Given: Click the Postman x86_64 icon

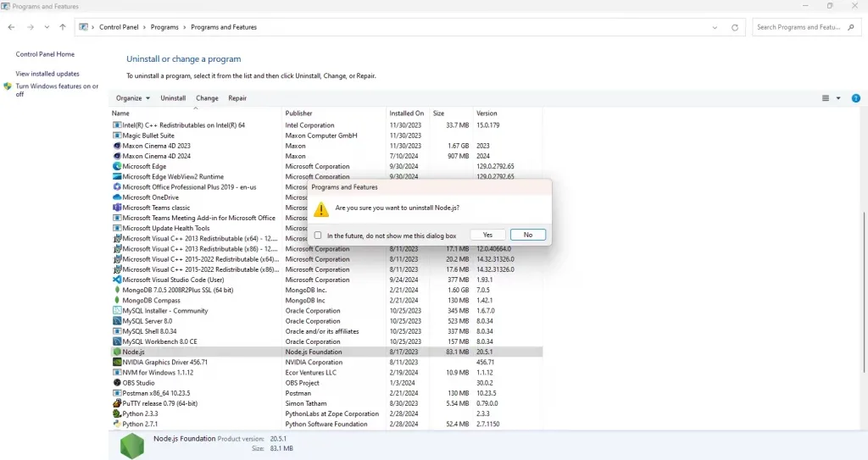Looking at the screenshot, I should click(x=117, y=393).
